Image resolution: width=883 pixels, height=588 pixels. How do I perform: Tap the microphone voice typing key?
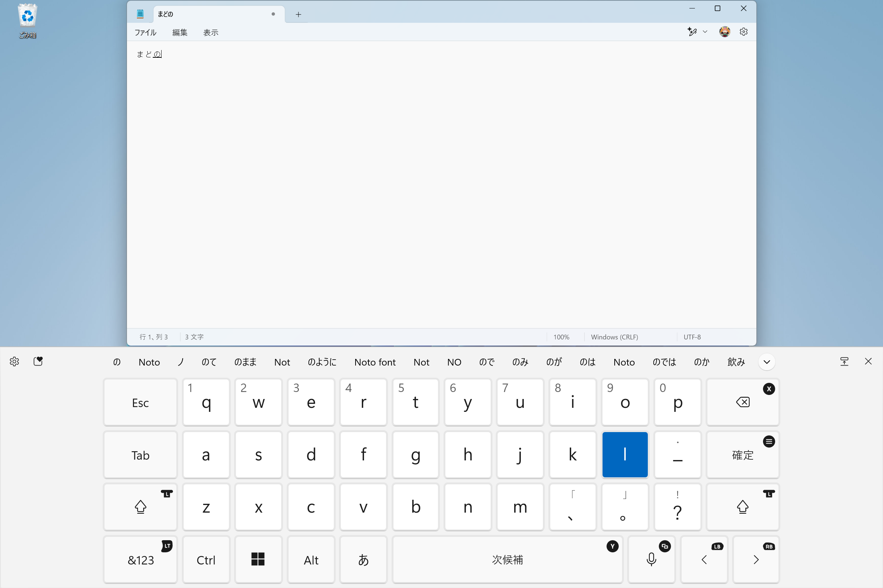pos(651,559)
